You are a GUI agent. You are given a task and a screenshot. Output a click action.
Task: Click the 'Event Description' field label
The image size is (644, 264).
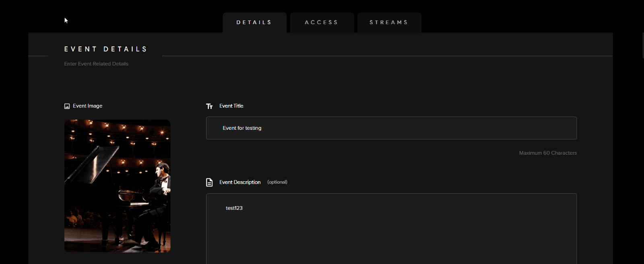click(240, 182)
